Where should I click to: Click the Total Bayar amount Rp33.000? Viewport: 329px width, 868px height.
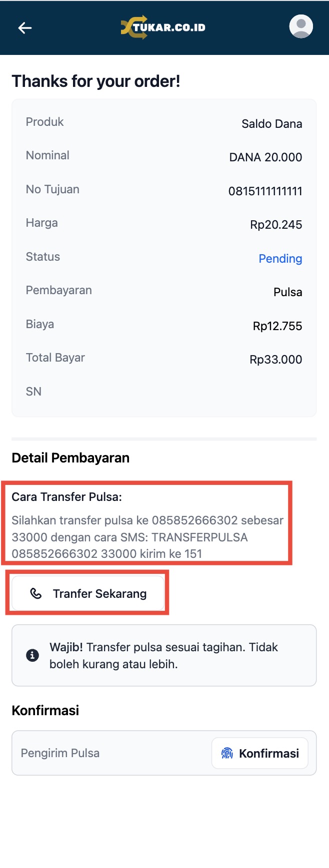click(275, 360)
